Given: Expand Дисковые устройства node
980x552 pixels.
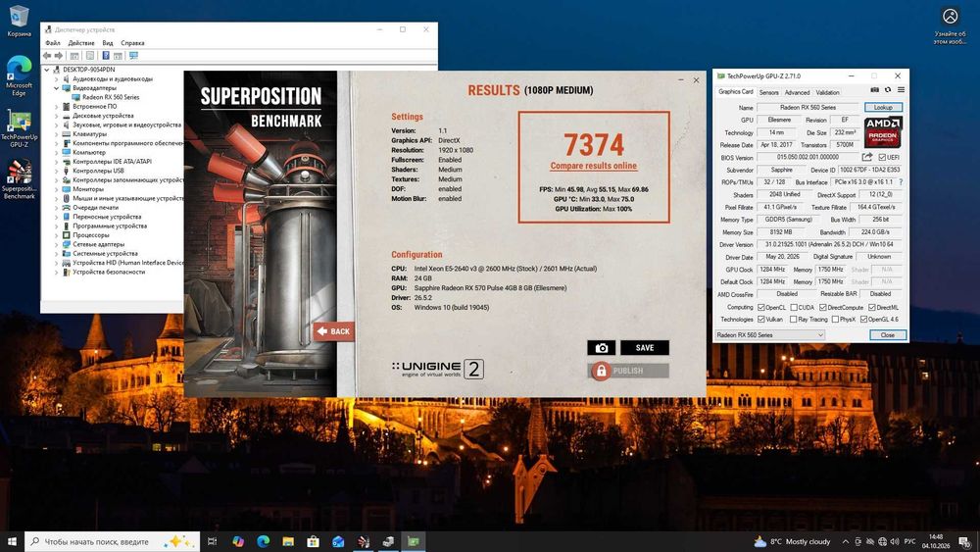Looking at the screenshot, I should pyautogui.click(x=56, y=116).
